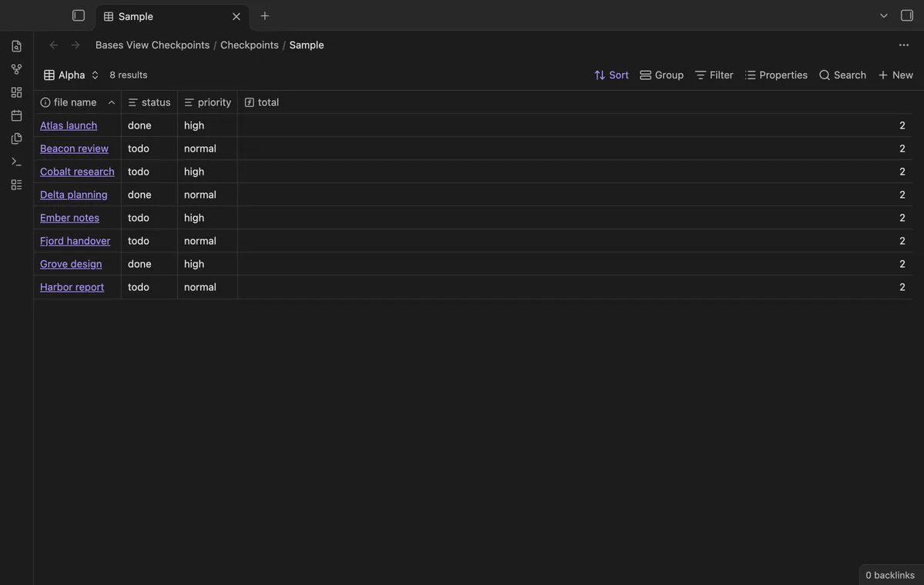Open the Sort options

click(x=611, y=75)
